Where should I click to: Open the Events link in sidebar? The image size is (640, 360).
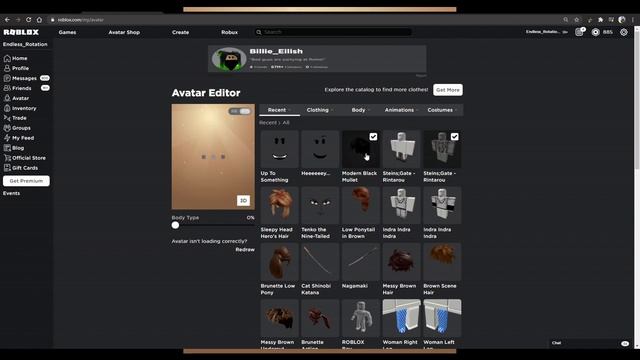(11, 193)
